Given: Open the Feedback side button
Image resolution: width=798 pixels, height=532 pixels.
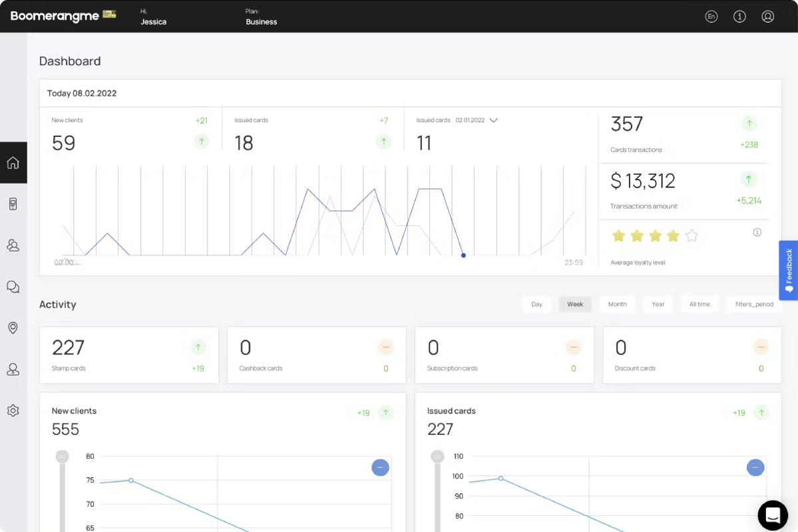Looking at the screenshot, I should point(788,271).
